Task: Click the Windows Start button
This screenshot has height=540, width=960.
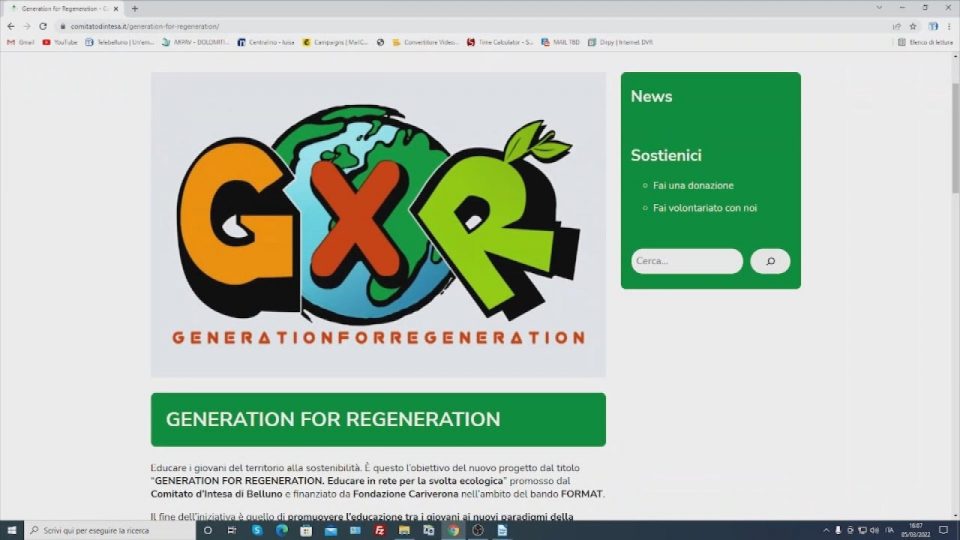Action: click(11, 530)
